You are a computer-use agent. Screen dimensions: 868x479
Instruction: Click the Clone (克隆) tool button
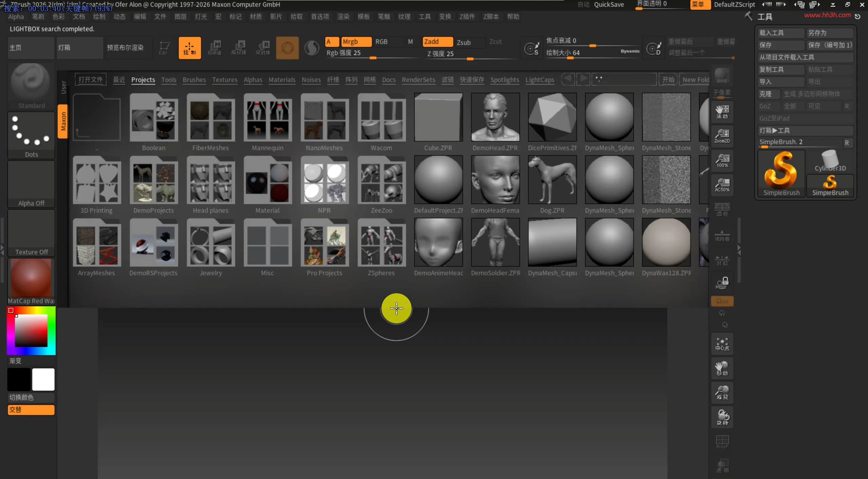(769, 94)
